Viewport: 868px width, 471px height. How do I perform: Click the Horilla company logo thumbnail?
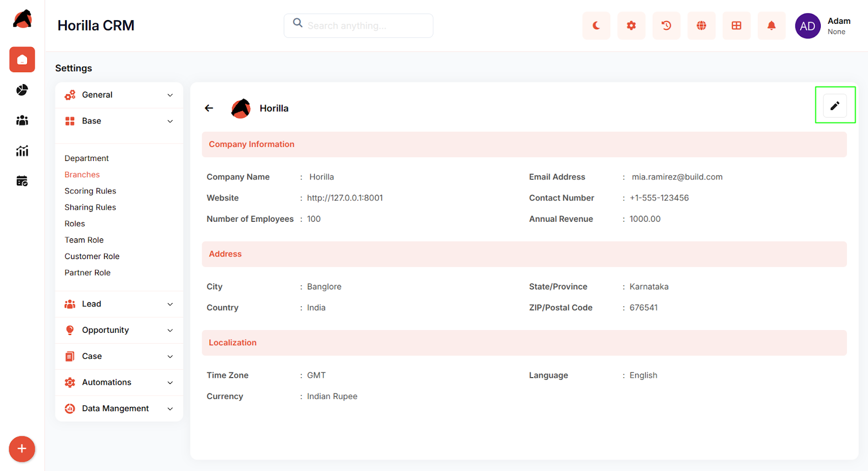pyautogui.click(x=241, y=108)
